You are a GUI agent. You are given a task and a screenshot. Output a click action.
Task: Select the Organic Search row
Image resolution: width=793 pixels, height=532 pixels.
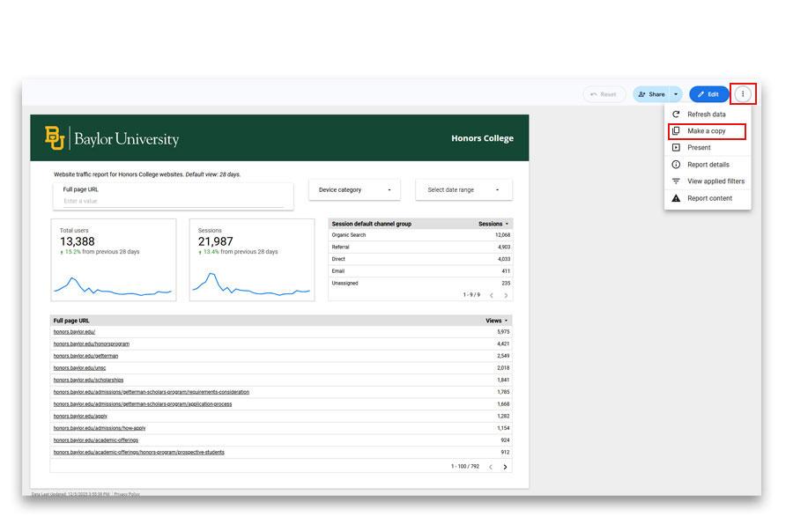coord(420,235)
